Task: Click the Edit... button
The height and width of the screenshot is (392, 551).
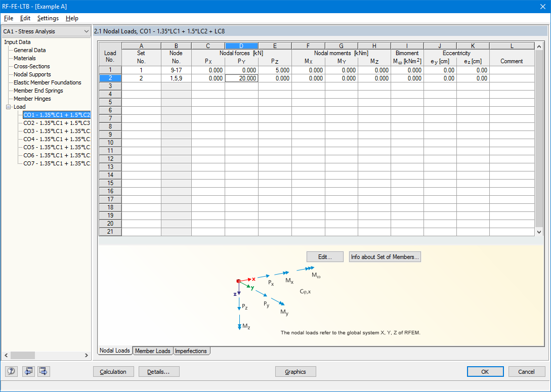Action: pos(325,257)
